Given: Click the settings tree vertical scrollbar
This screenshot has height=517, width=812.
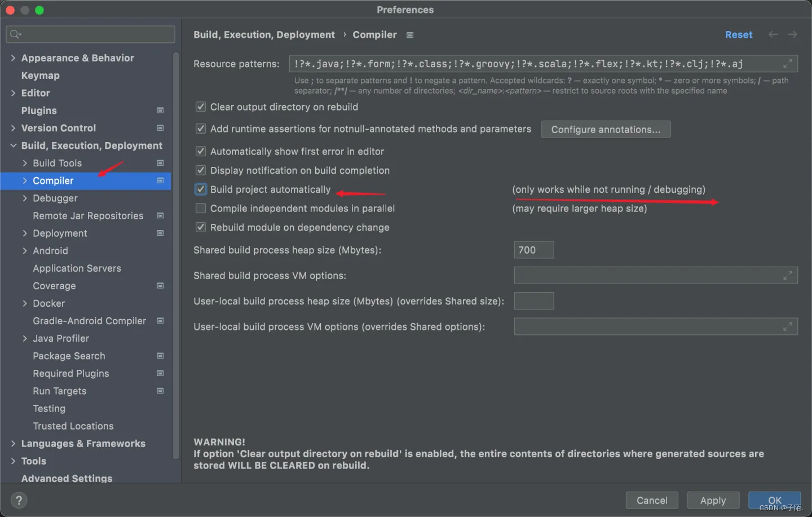Looking at the screenshot, I should tap(176, 255).
